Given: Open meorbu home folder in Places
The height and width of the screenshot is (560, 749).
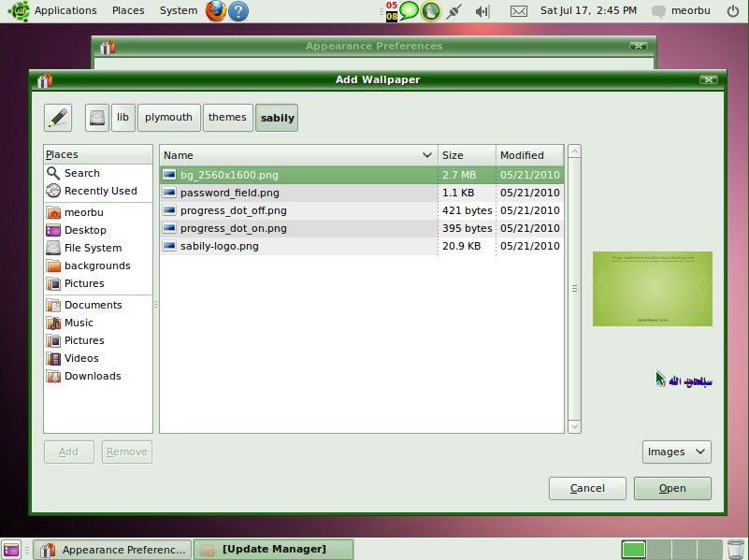Looking at the screenshot, I should pyautogui.click(x=98, y=212).
